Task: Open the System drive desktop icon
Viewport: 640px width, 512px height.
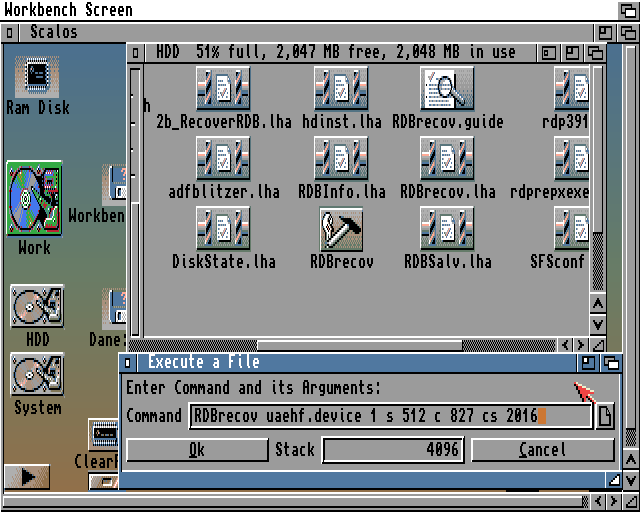Action: [37, 375]
